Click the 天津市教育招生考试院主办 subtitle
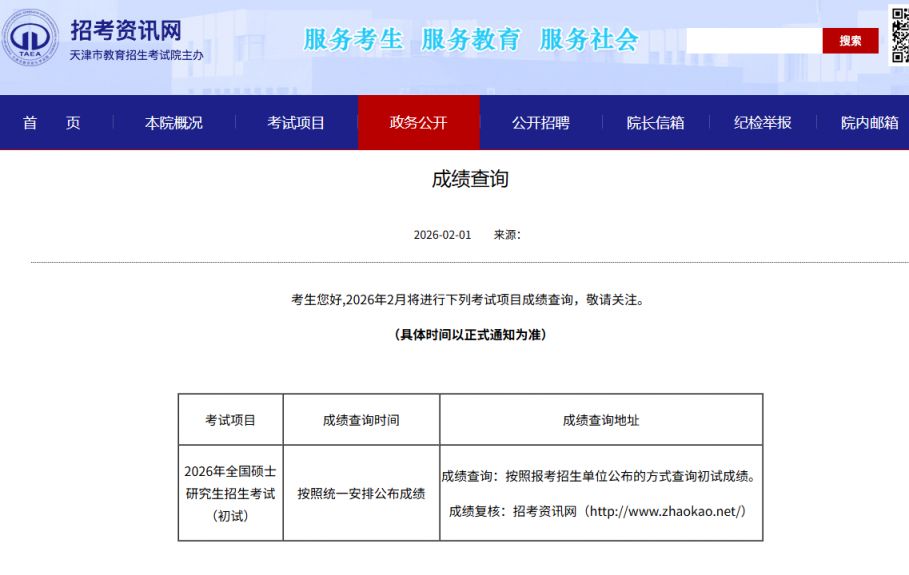909x575 pixels. (x=137, y=55)
